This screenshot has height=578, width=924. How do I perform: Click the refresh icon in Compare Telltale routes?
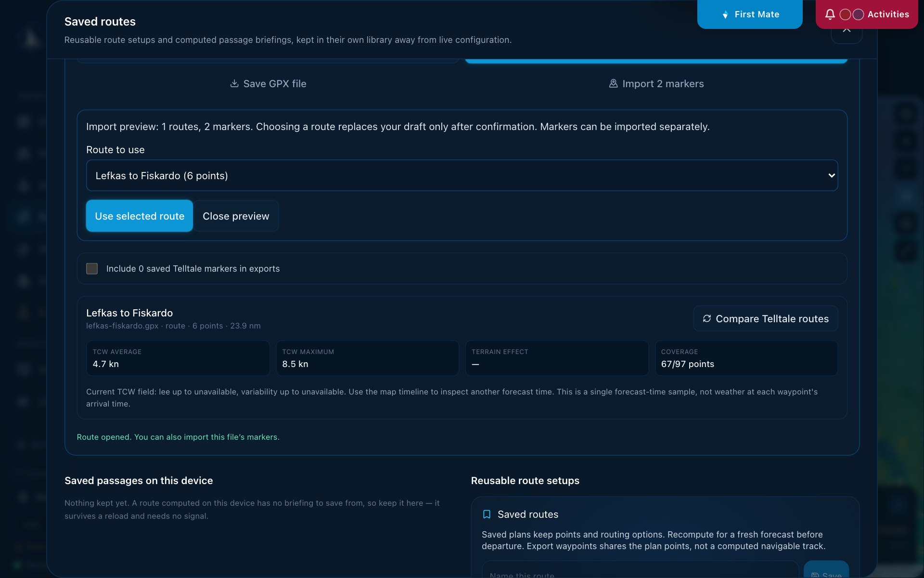(x=706, y=318)
